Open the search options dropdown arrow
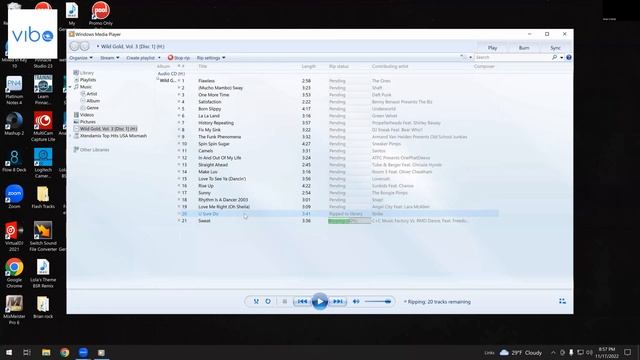The image size is (640, 360). 562,58
